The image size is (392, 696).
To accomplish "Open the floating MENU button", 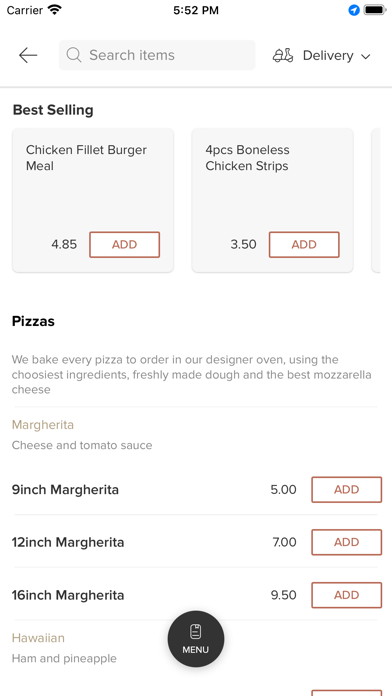I will [x=196, y=639].
